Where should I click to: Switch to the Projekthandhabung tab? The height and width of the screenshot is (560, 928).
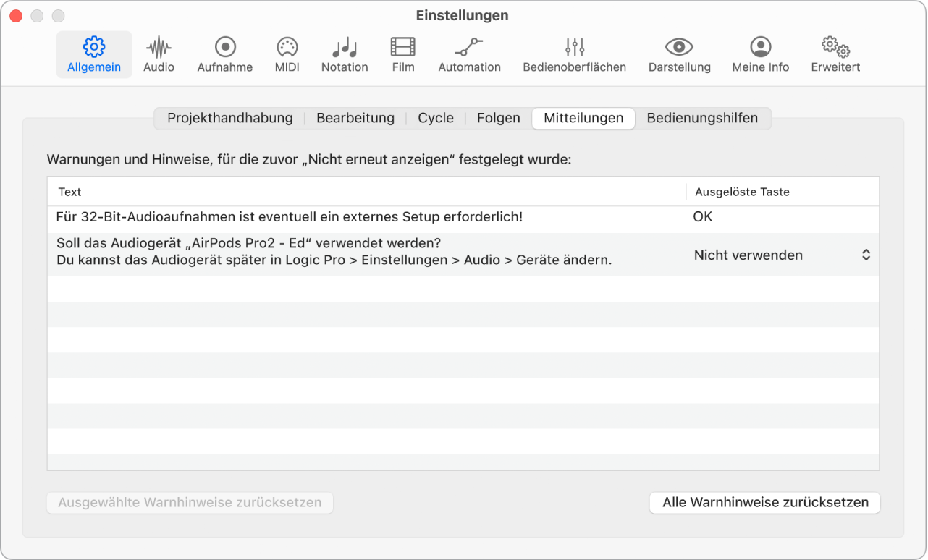click(230, 118)
